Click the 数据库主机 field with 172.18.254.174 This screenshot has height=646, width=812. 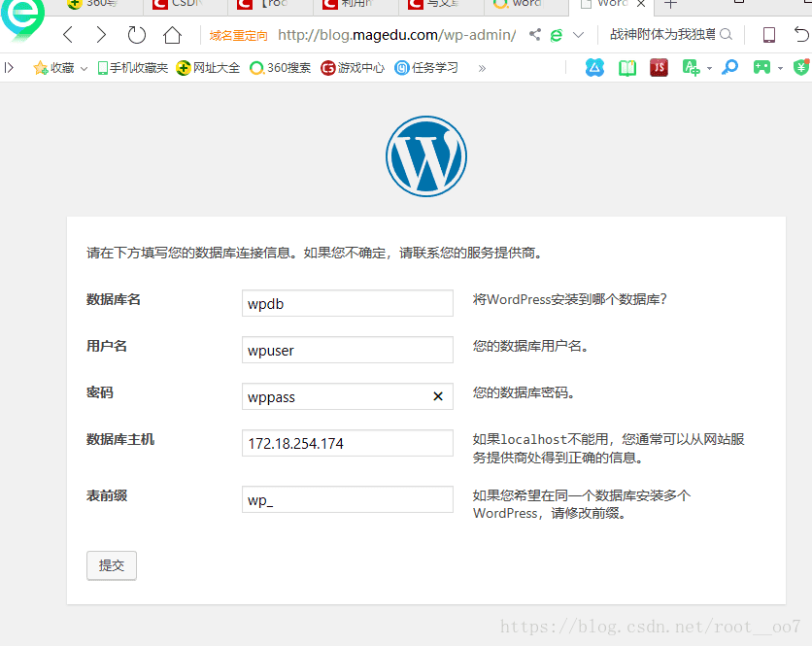click(348, 443)
